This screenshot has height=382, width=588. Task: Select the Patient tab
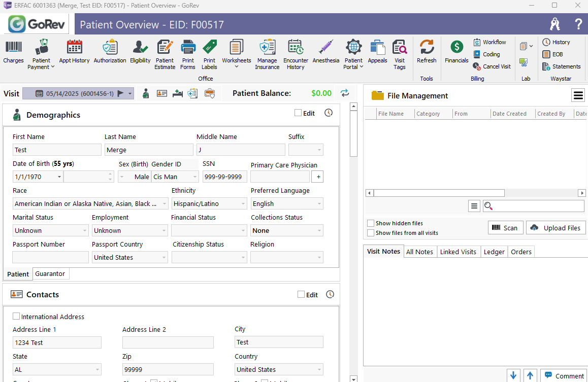(18, 274)
